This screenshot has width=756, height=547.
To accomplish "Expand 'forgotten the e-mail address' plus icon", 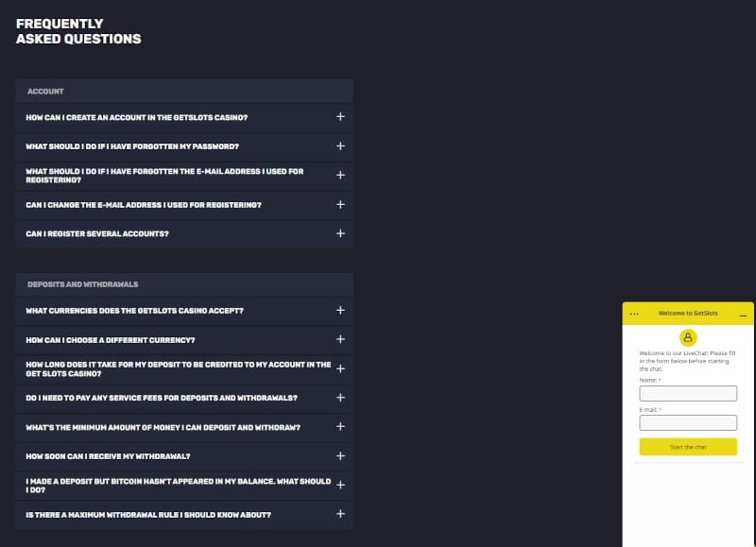I will (x=340, y=175).
